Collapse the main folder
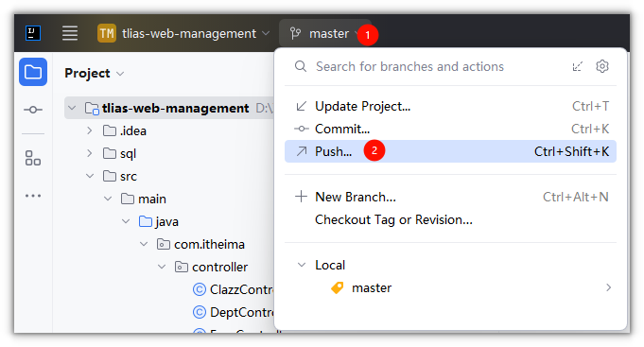Viewport: 644px width, 347px height. (x=108, y=199)
